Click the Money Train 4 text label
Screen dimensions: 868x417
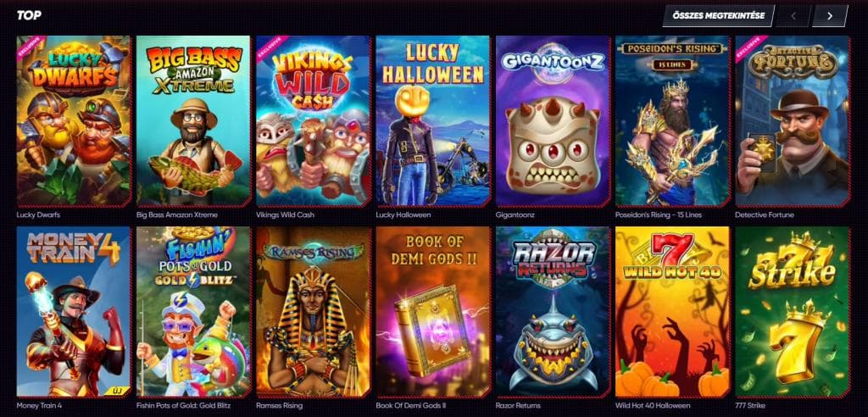[38, 405]
